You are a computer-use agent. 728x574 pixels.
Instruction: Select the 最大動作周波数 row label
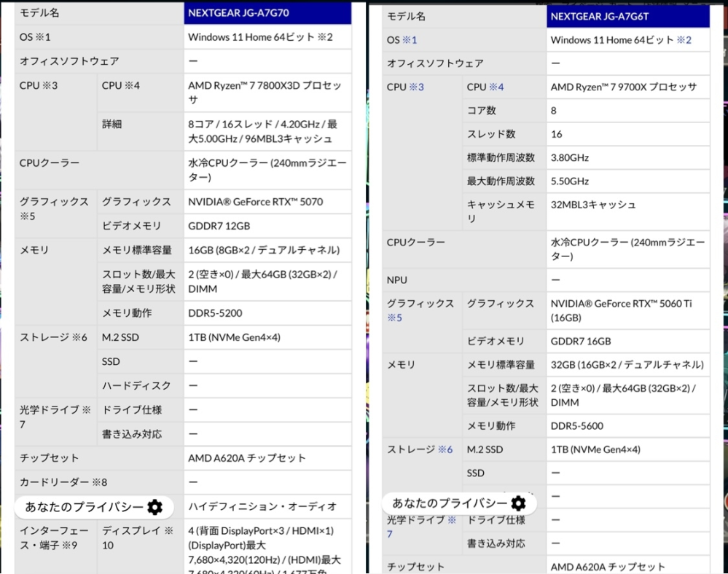coord(501,181)
